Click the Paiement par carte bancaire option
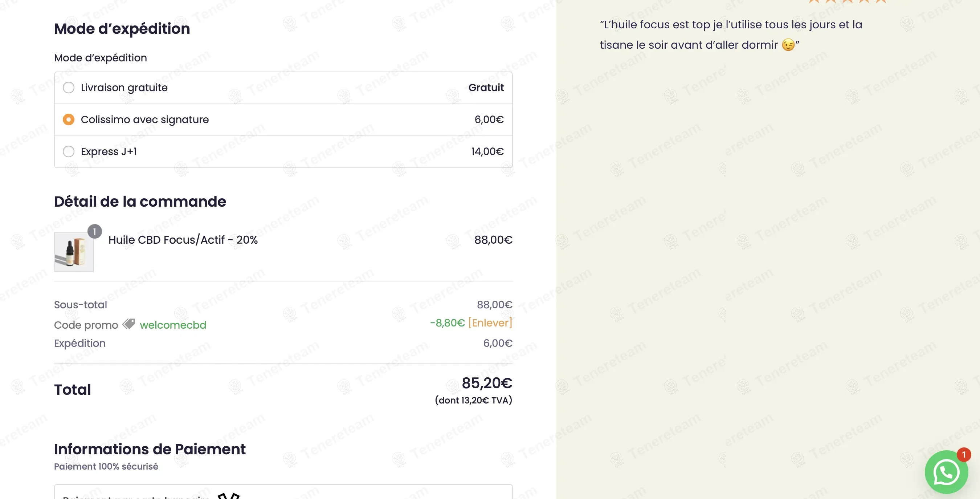 [x=283, y=492]
